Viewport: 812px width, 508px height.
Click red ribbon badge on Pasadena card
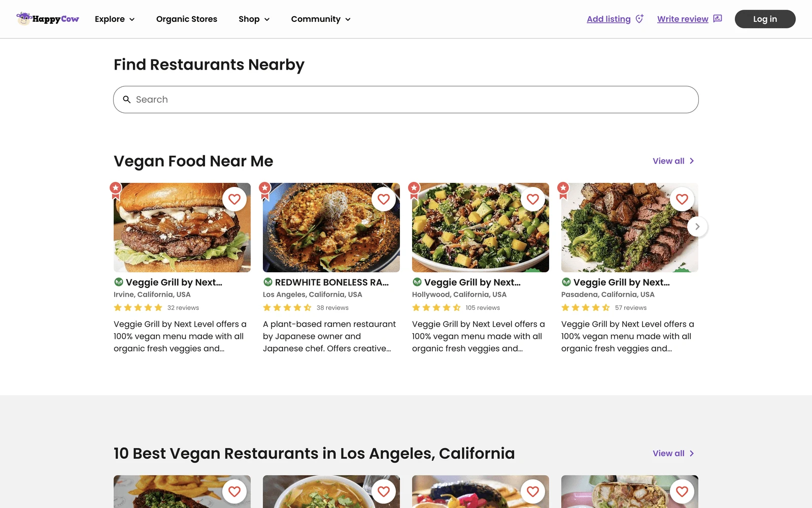[563, 190]
